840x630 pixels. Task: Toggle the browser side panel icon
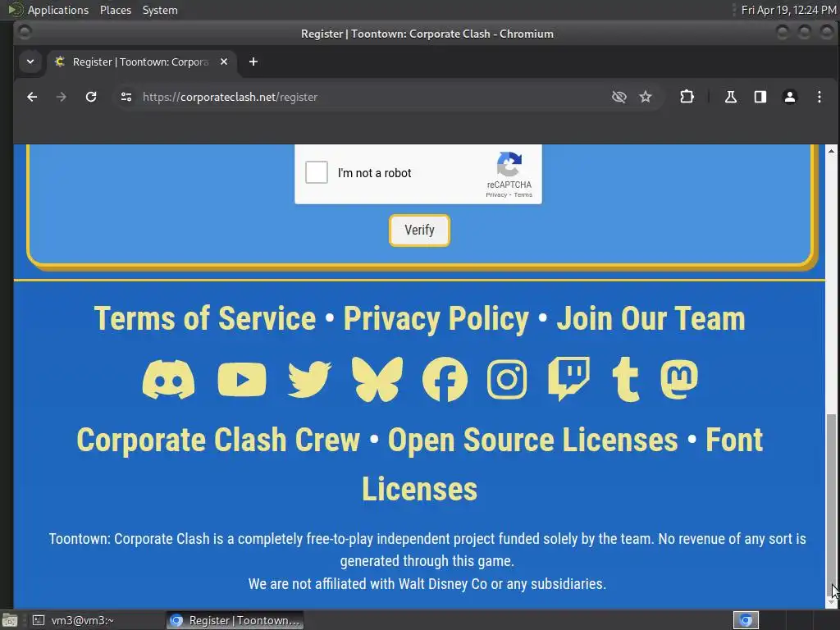(760, 97)
